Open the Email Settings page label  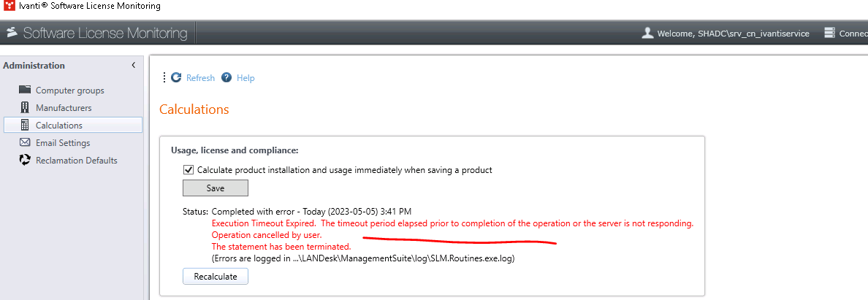(x=63, y=142)
